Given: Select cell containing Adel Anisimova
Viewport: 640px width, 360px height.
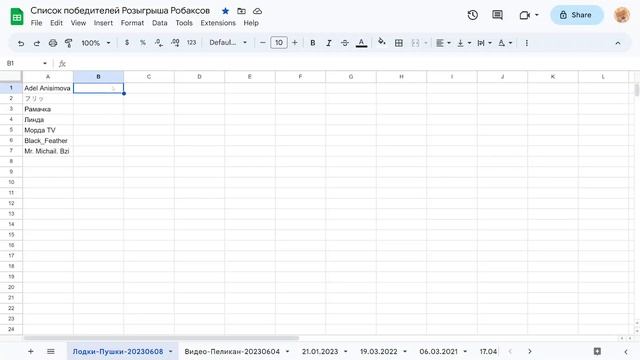Looking at the screenshot, I should pyautogui.click(x=48, y=88).
